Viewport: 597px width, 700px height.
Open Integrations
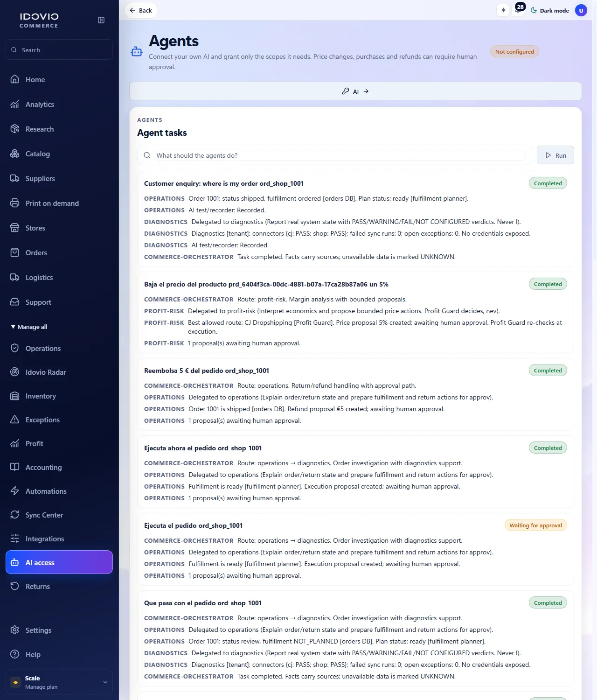point(59,539)
